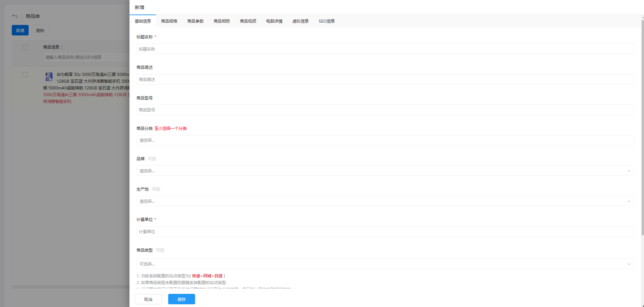Click the back arrow icon beside 商品库
The height and width of the screenshot is (307, 644).
tap(15, 16)
